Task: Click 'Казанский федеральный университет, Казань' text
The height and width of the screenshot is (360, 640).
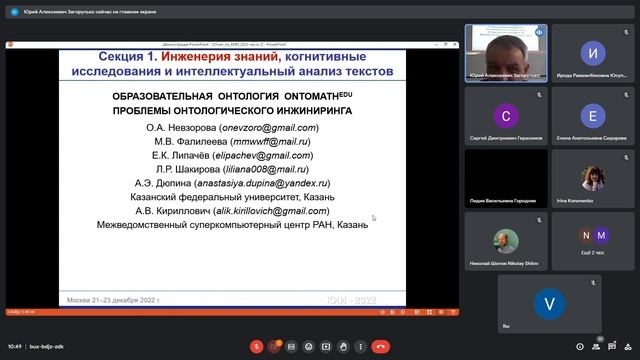Action: tap(232, 197)
